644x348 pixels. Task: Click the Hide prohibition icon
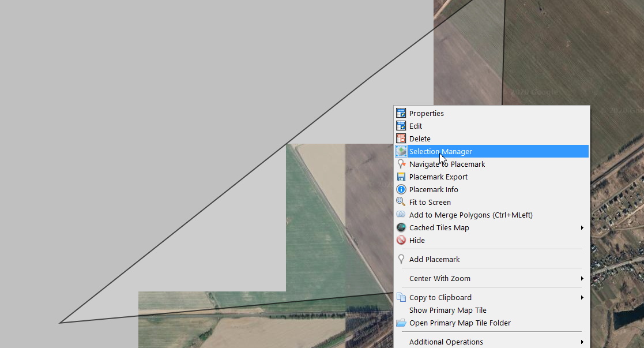[401, 241]
